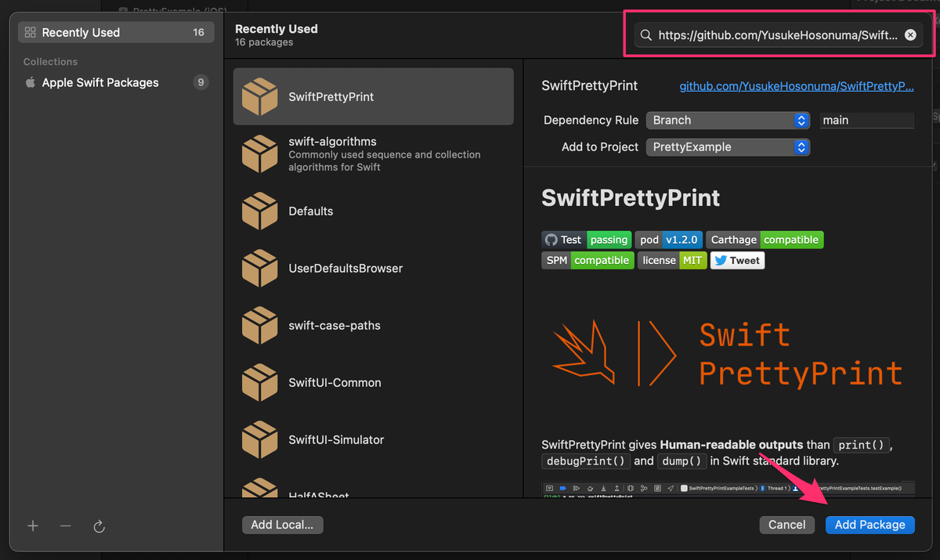
Task: Refresh package collections
Action: click(99, 526)
